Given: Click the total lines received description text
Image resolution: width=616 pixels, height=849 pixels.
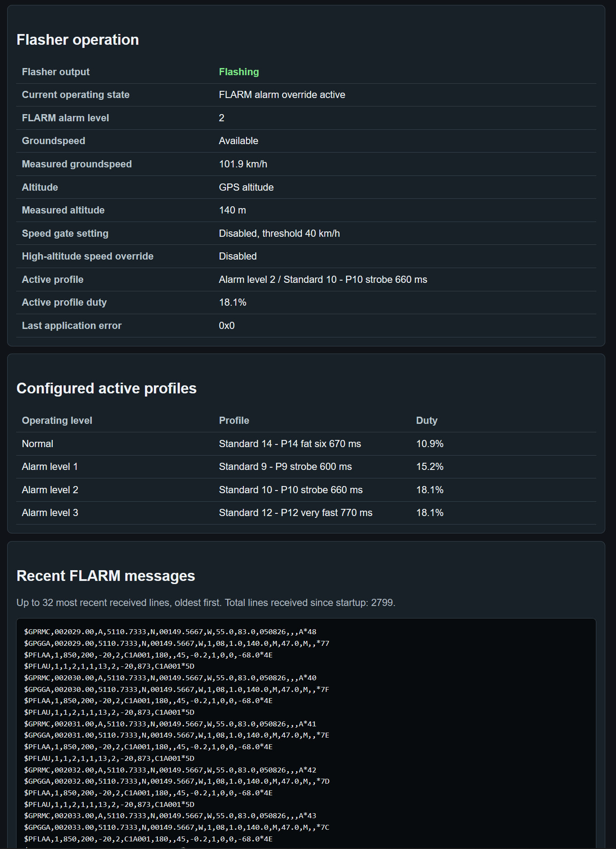Looking at the screenshot, I should point(206,603).
